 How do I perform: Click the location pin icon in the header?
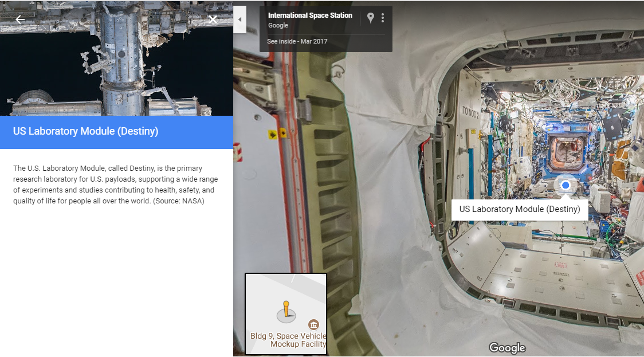coord(371,18)
